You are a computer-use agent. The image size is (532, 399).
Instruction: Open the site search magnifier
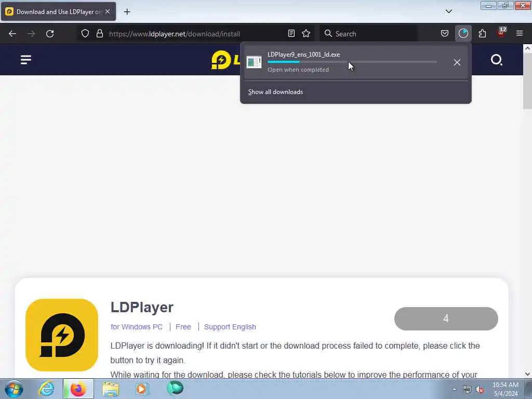click(x=496, y=60)
